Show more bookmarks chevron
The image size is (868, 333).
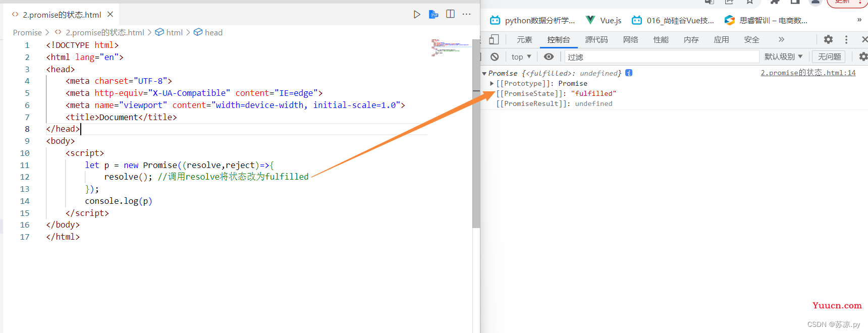pos(859,20)
